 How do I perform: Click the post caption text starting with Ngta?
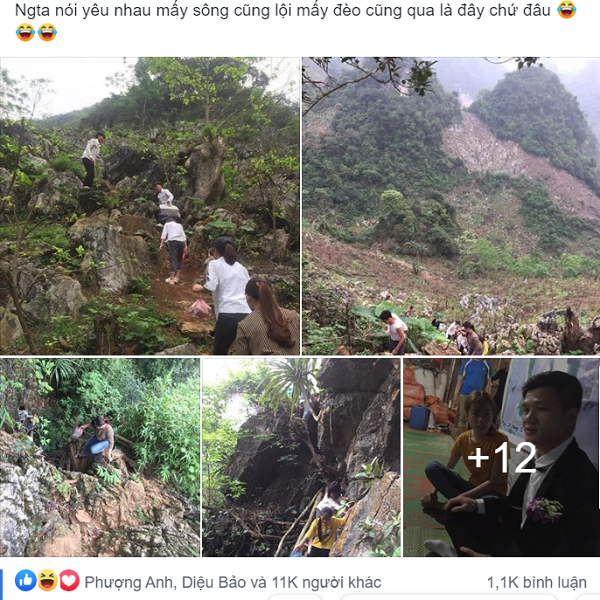click(x=282, y=10)
